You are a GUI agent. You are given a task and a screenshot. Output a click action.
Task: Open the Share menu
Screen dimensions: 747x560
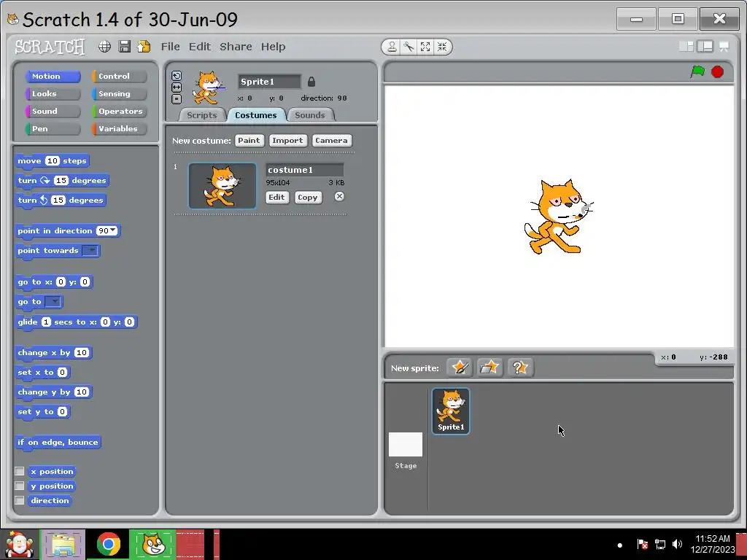coord(236,47)
